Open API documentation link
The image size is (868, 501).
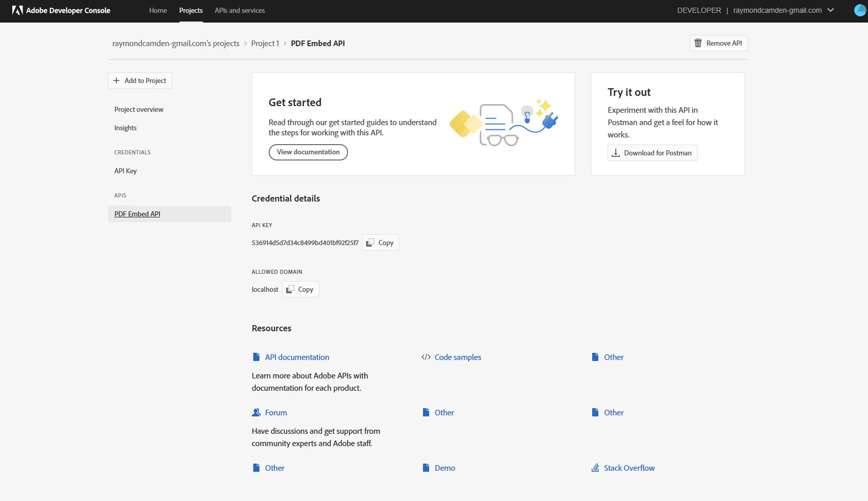click(x=297, y=357)
